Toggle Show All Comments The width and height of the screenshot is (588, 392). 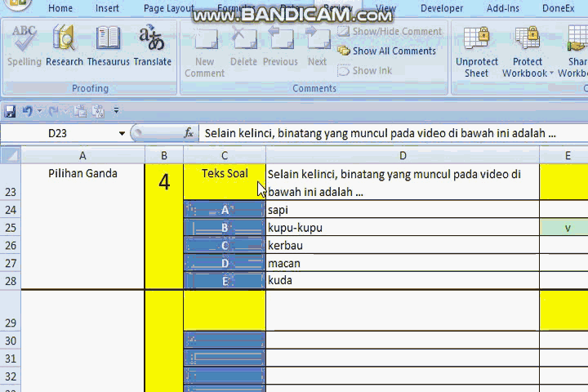(x=386, y=51)
